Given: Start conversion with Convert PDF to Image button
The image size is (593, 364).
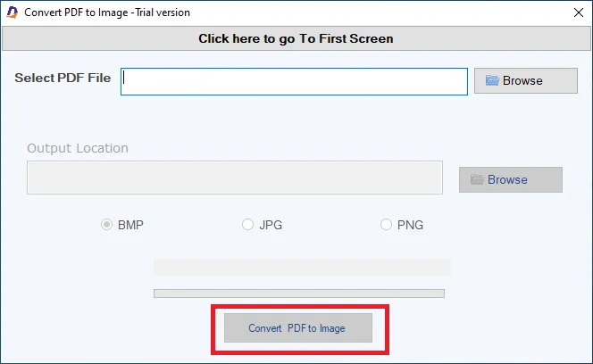Looking at the screenshot, I should pyautogui.click(x=298, y=327).
